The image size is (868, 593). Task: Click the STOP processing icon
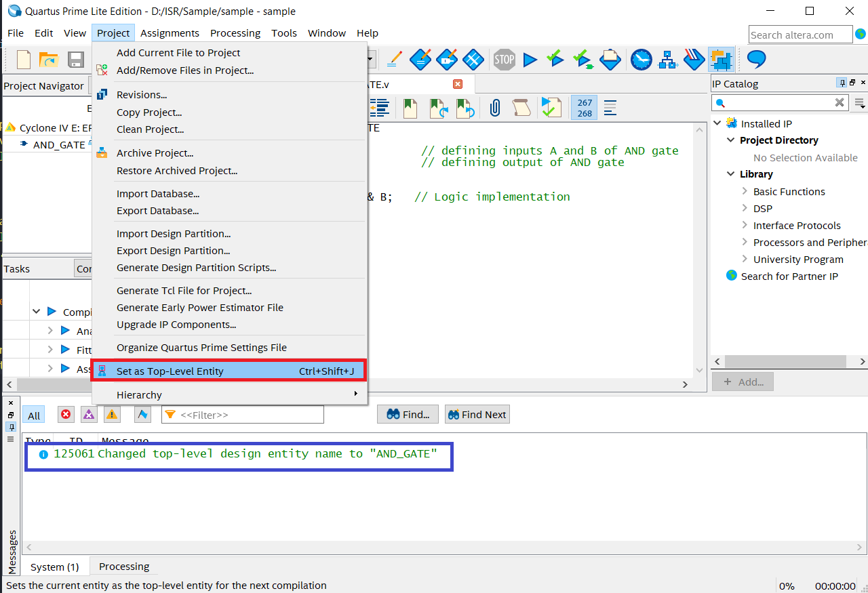[505, 60]
